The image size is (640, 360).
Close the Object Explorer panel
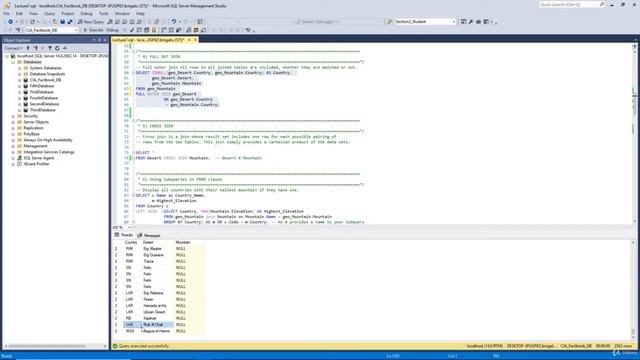pyautogui.click(x=105, y=40)
